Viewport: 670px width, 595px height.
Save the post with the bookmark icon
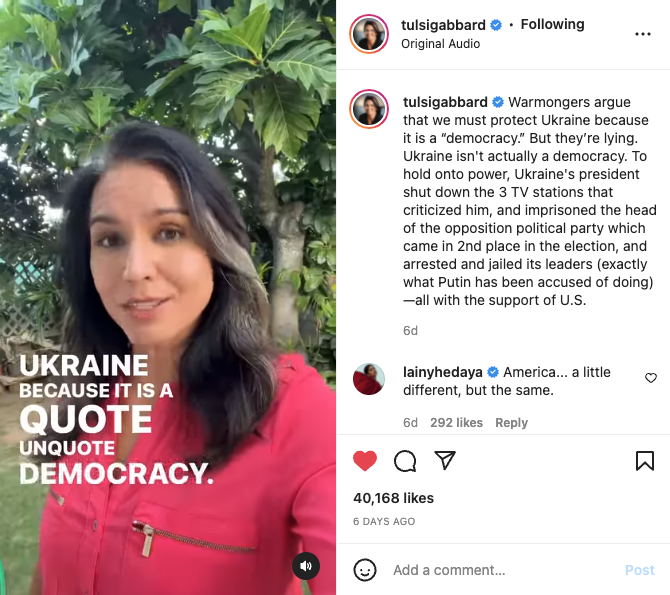pyautogui.click(x=645, y=461)
